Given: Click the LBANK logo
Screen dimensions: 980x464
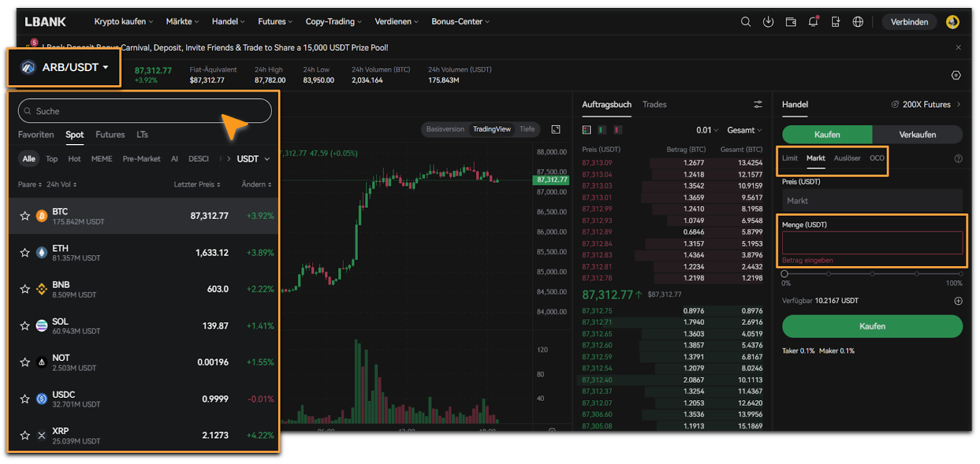Looking at the screenshot, I should tap(45, 21).
